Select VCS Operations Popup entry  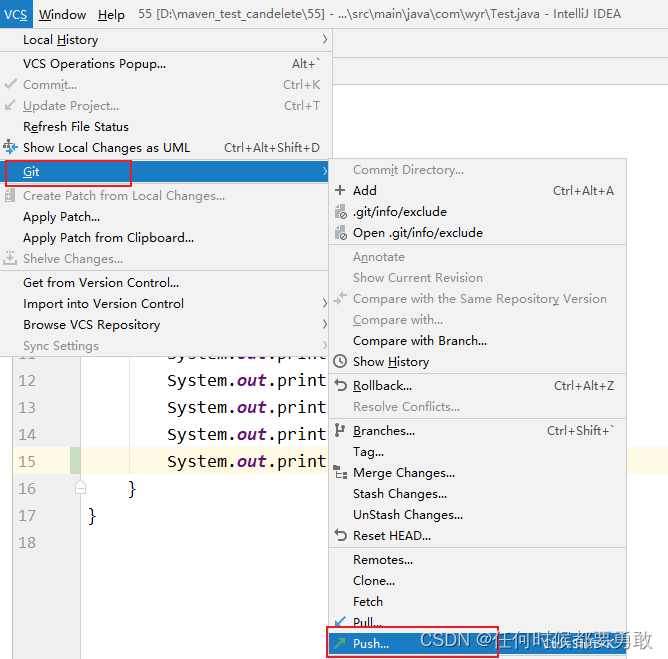[x=165, y=63]
